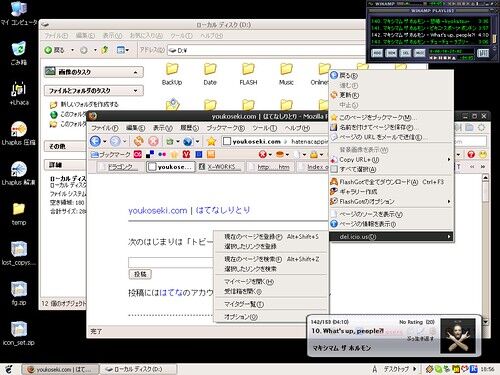Expand the Copy URL+ submenu

391,160
